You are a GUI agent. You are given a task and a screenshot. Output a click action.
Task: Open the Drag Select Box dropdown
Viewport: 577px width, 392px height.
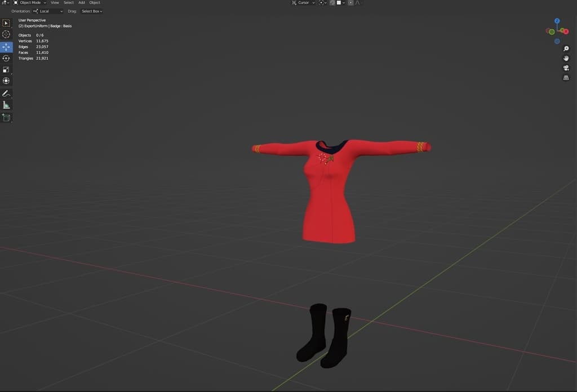pos(92,11)
